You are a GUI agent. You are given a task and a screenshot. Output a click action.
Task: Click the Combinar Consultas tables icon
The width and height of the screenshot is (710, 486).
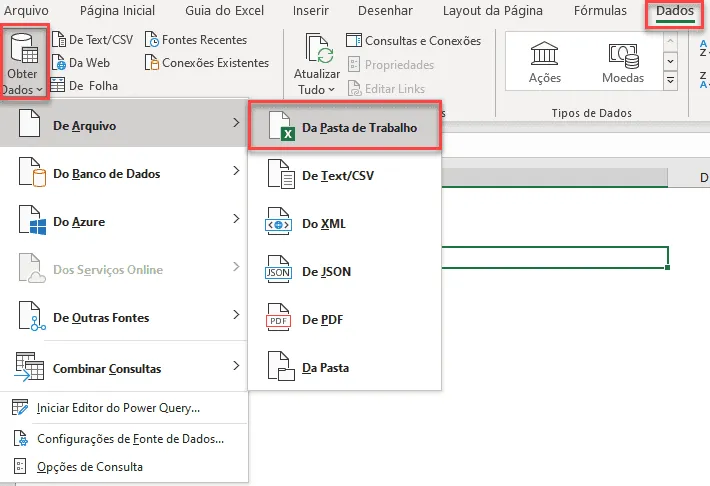29,367
